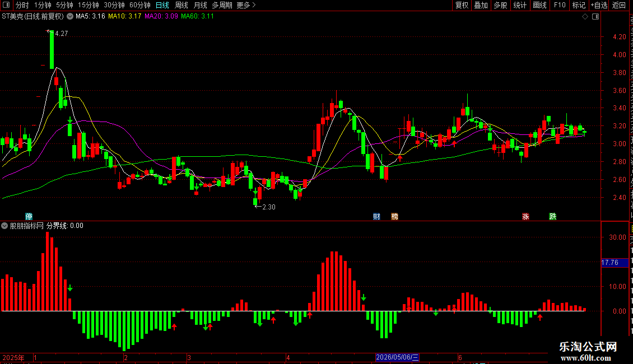Click the diamond marker icon in the chart header
This screenshot has width=633, height=364.
point(585,17)
